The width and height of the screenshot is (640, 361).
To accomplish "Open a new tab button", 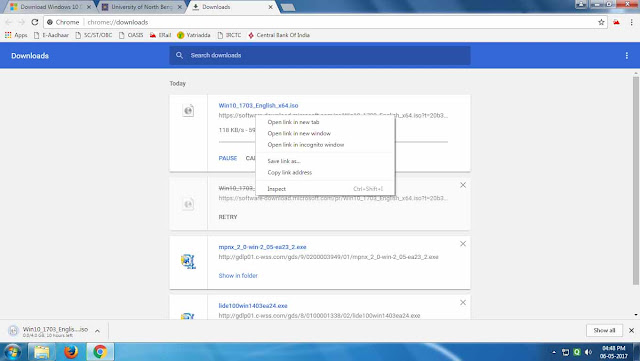I will 288,7.
